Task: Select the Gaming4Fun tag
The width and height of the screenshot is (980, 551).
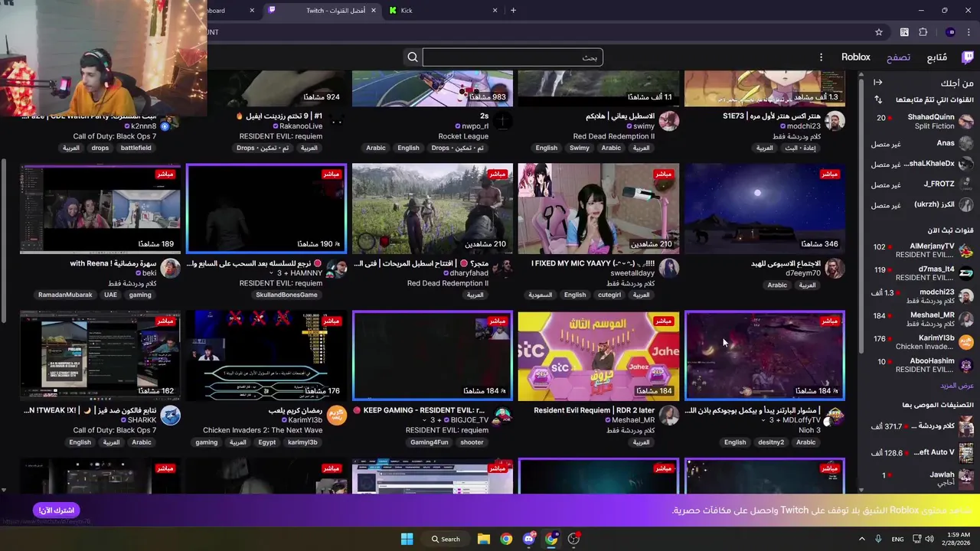Action: click(430, 442)
